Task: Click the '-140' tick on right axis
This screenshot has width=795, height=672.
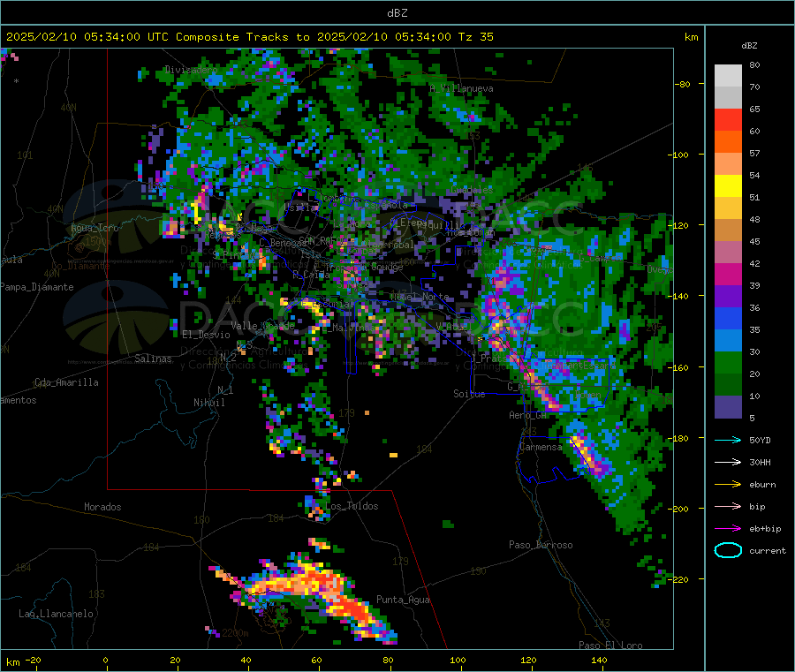Action: pyautogui.click(x=678, y=296)
